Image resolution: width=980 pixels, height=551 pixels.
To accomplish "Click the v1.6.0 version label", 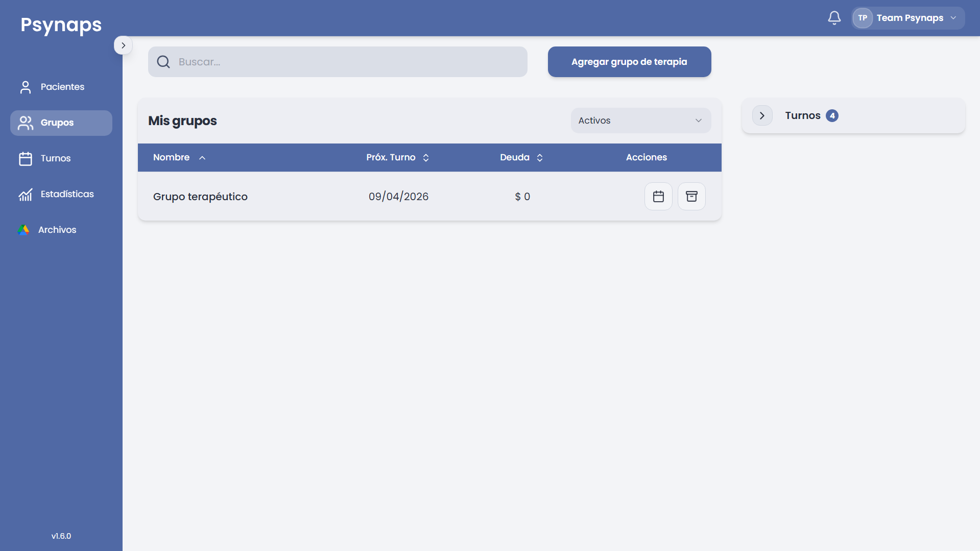I will pos(61,536).
